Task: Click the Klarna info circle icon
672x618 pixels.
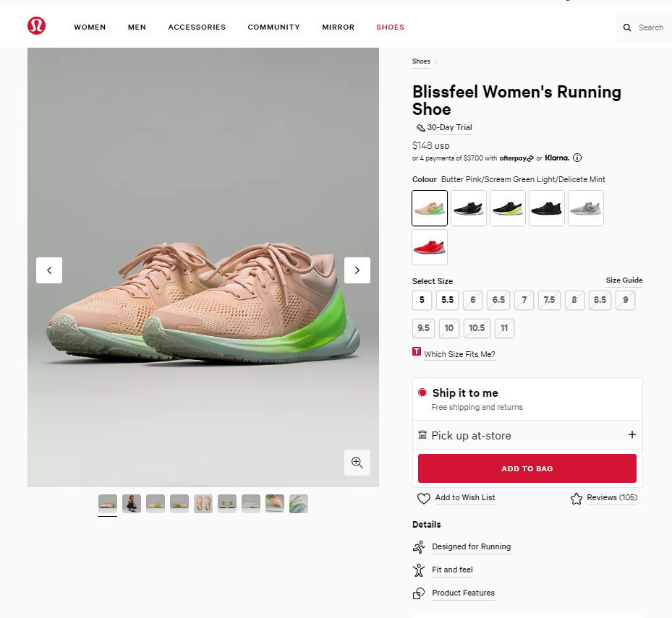Action: [577, 158]
